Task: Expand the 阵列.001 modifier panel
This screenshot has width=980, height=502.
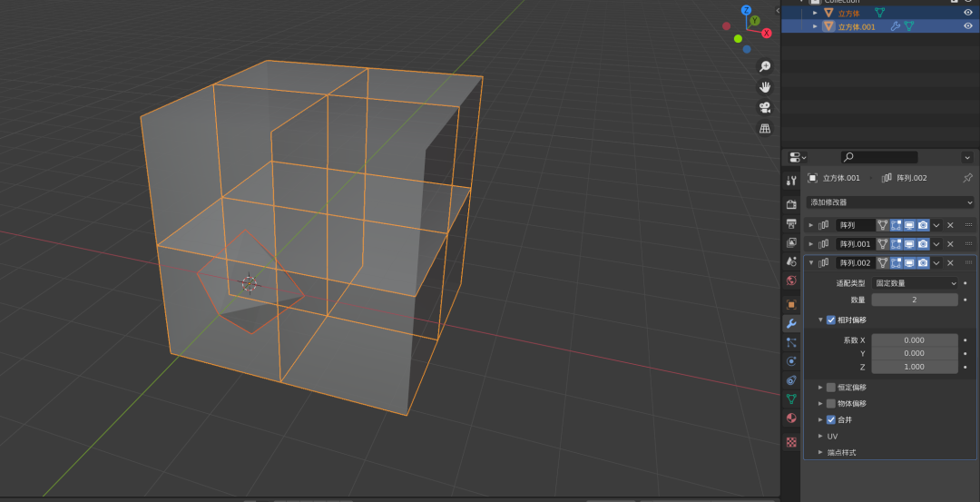Action: pos(811,244)
